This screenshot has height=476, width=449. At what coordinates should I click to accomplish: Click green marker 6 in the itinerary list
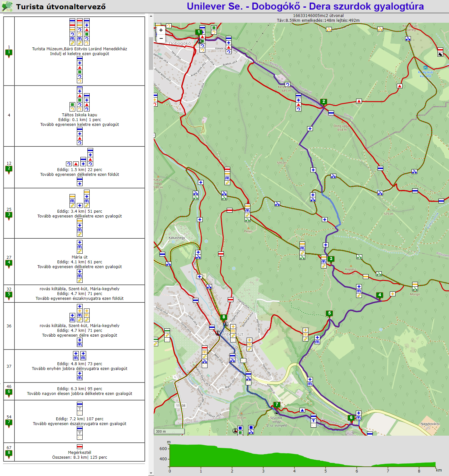coord(9,392)
